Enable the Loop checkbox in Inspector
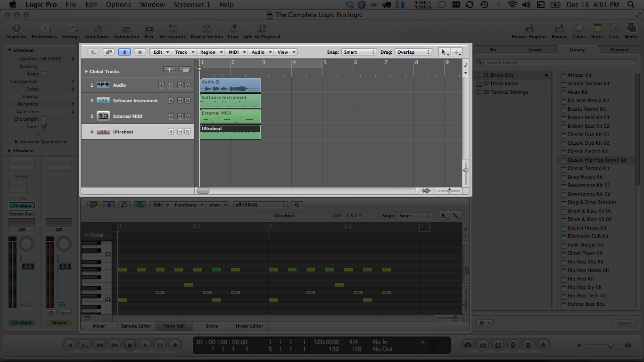Screen dimensions: 644x362 [44, 74]
